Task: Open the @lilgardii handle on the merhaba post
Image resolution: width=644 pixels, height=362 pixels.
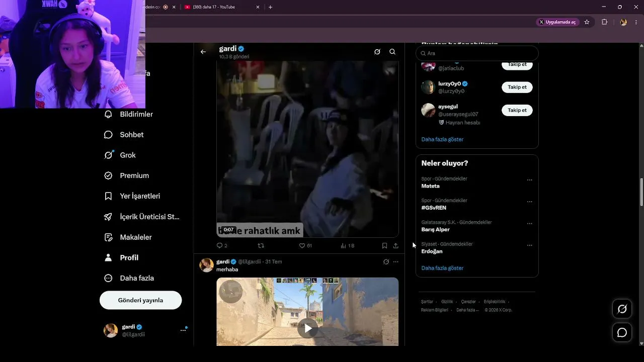Action: tap(250, 262)
